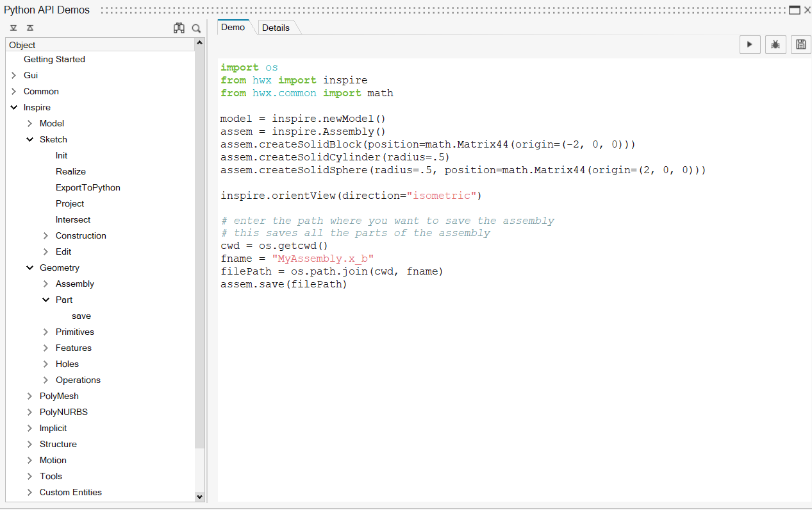The image size is (812, 510).
Task: Click the tree scrollbar up arrow
Action: pos(199,42)
